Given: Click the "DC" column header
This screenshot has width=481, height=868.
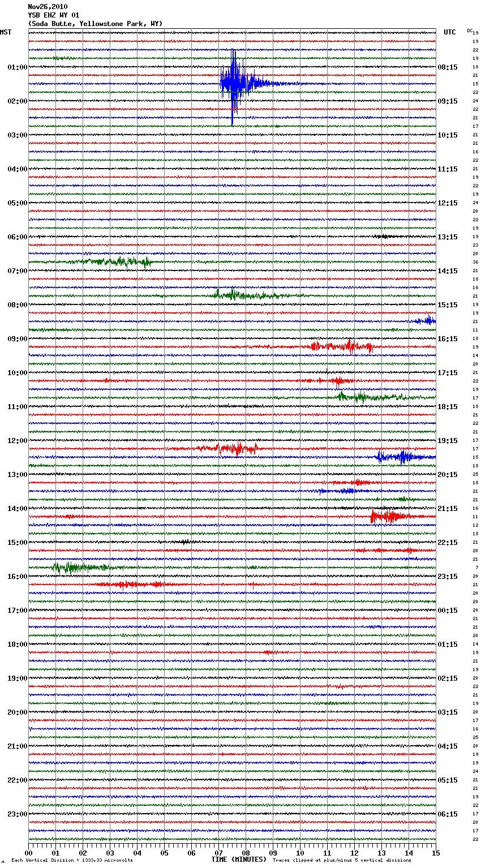Looking at the screenshot, I should pos(470,31).
